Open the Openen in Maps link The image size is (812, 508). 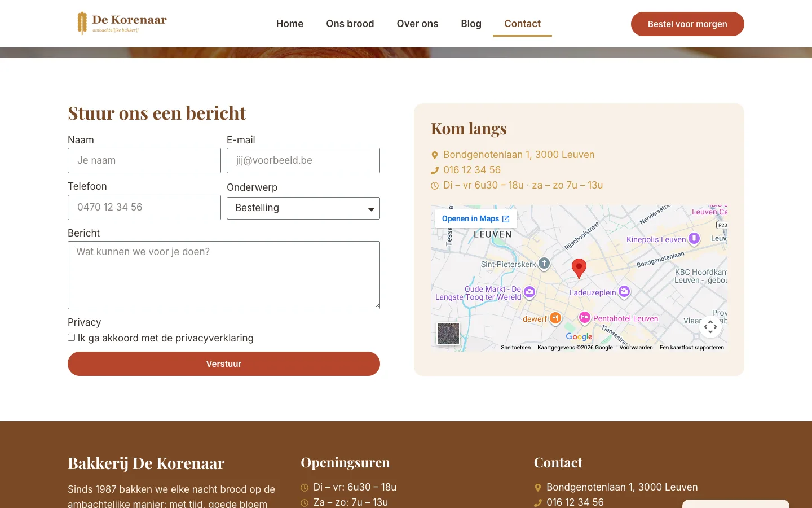click(476, 219)
